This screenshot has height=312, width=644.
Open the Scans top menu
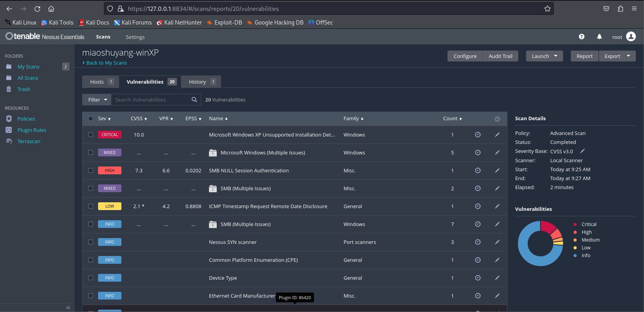(103, 37)
